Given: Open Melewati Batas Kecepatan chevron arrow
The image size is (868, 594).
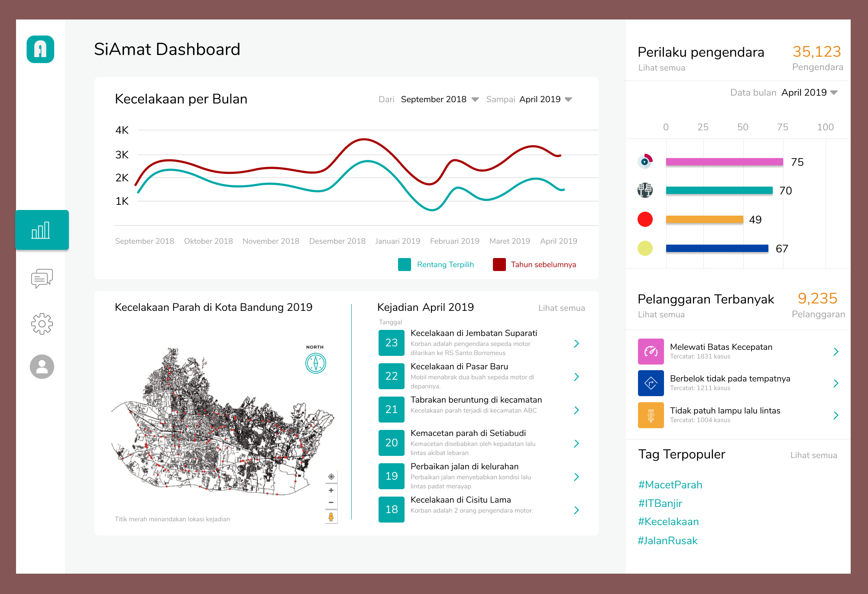Looking at the screenshot, I should tap(836, 352).
